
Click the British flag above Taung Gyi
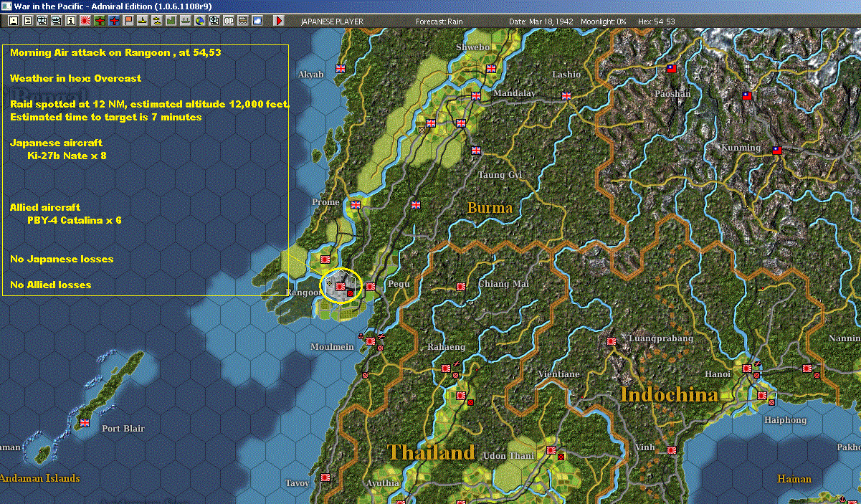pos(475,151)
